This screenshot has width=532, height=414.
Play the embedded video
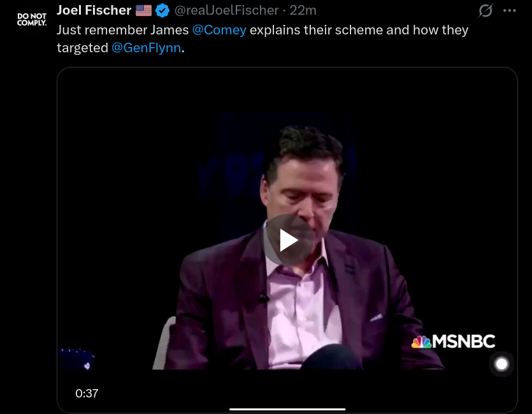(x=288, y=240)
